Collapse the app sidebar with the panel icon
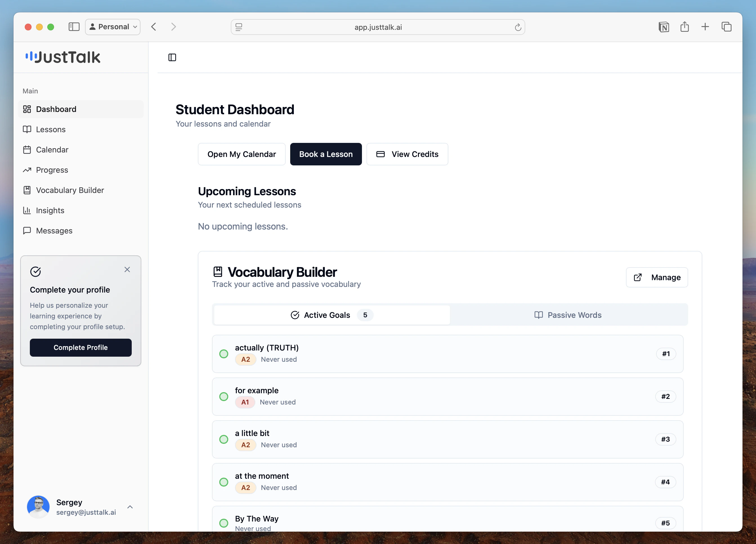The image size is (756, 544). [x=172, y=57]
